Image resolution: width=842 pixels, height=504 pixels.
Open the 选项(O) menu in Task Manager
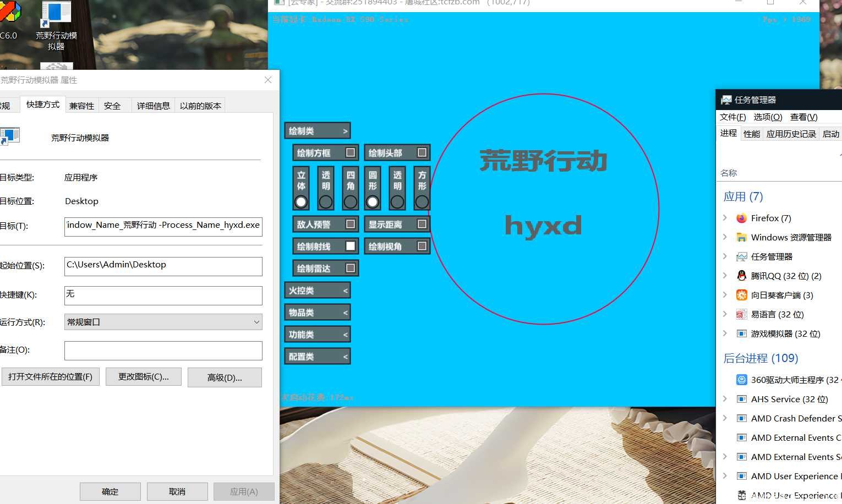pyautogui.click(x=768, y=117)
